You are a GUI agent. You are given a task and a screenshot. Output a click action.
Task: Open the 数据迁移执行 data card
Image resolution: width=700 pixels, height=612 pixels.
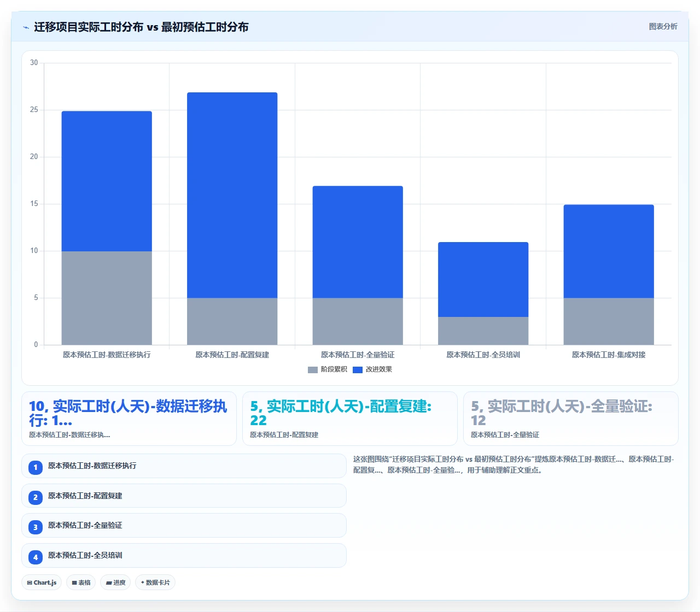click(x=129, y=419)
